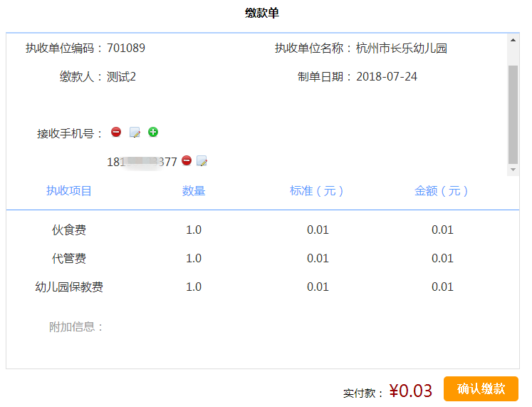Select the 金额（元） column header
This screenshot has width=532, height=407.
point(442,191)
